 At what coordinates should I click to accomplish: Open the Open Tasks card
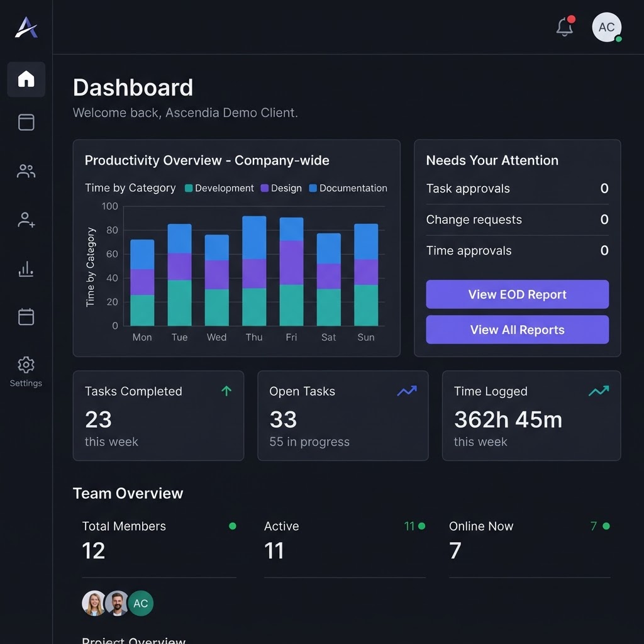point(343,416)
